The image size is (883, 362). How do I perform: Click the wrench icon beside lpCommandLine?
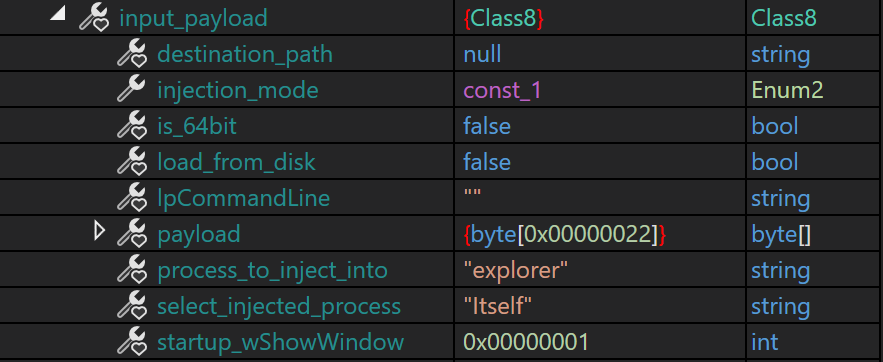[x=132, y=198]
